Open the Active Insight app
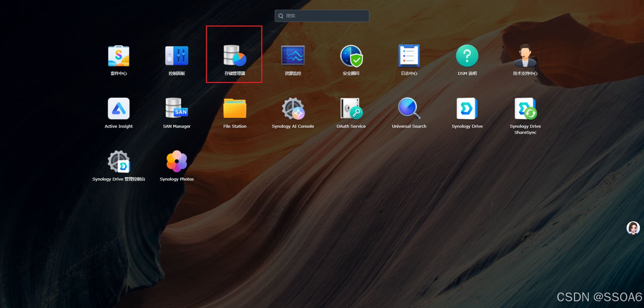This screenshot has height=308, width=644. click(119, 108)
